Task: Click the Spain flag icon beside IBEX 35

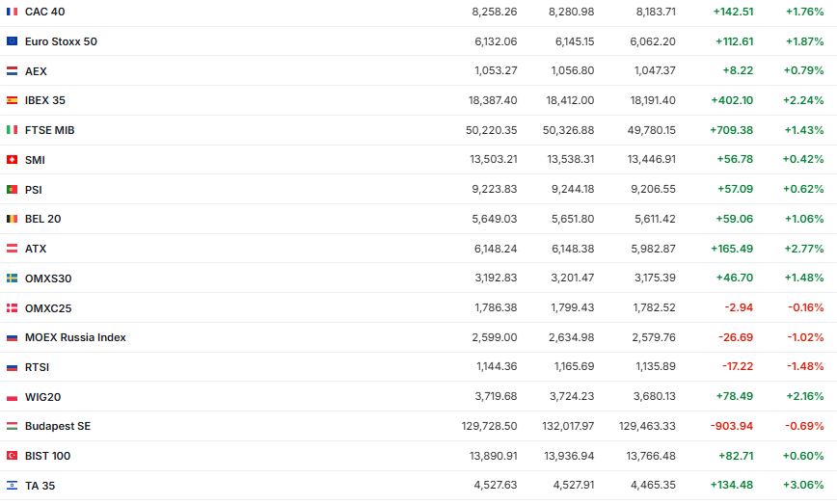Action: pyautogui.click(x=12, y=100)
